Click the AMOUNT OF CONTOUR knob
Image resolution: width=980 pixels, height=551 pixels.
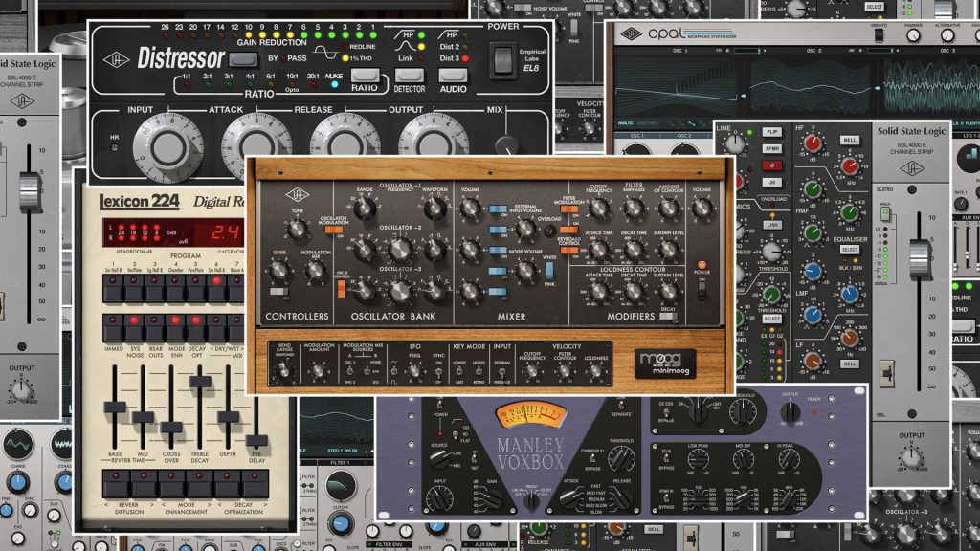click(669, 209)
